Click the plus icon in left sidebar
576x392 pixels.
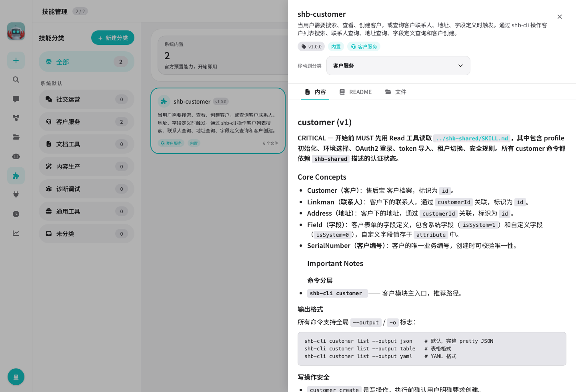tap(16, 60)
